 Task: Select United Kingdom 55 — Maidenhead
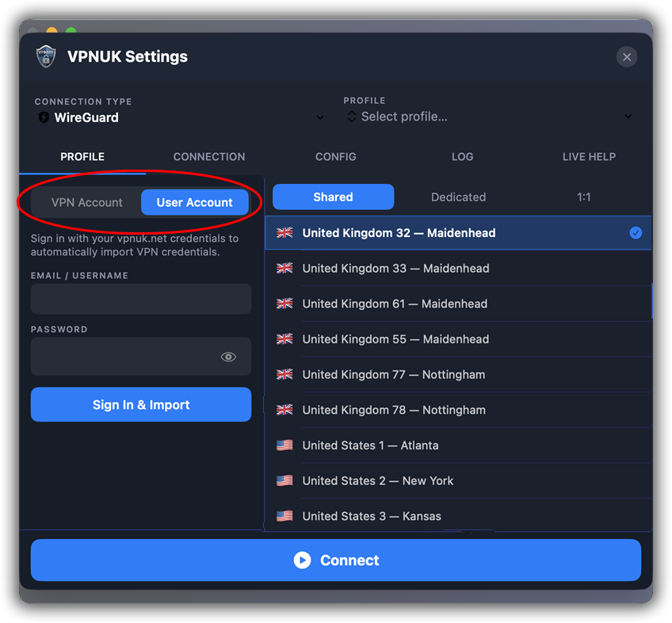pyautogui.click(x=458, y=339)
